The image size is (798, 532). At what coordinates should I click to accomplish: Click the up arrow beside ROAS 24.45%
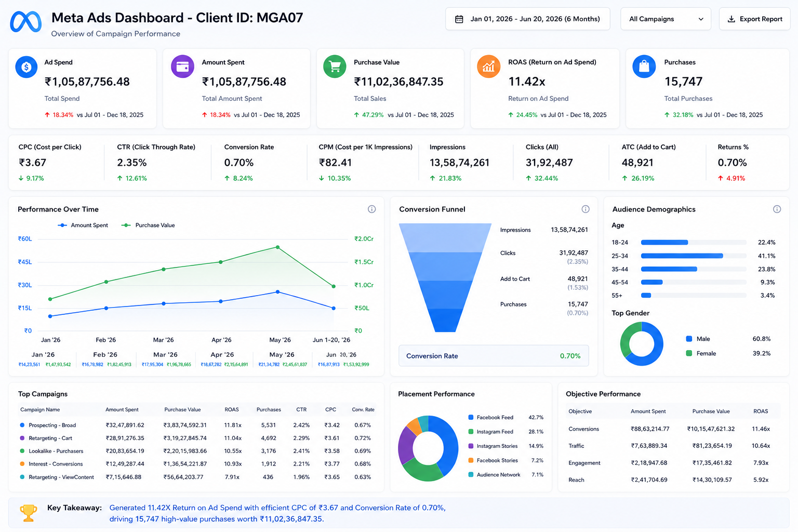tap(511, 115)
